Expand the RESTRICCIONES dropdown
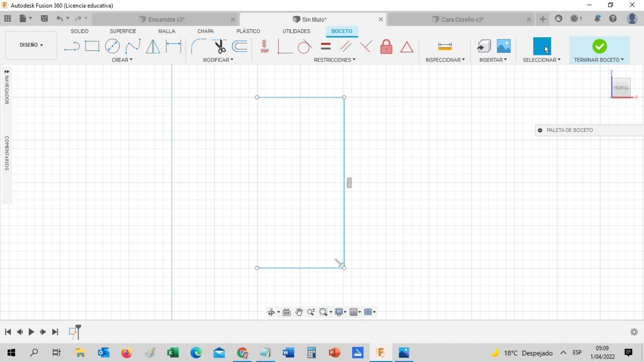This screenshot has width=644, height=362. coord(335,60)
